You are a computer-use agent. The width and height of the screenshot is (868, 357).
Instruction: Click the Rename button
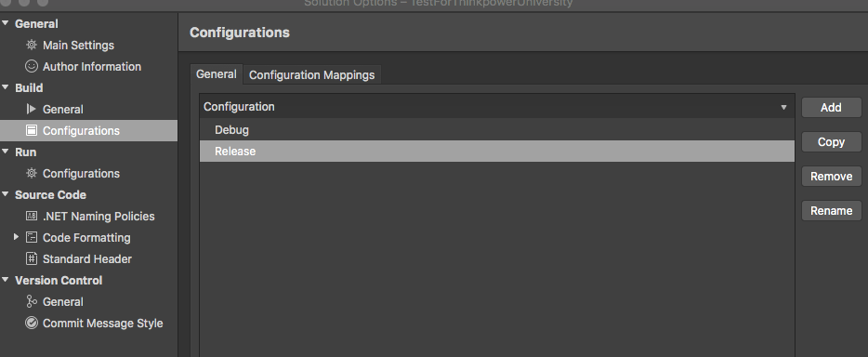[x=831, y=210]
